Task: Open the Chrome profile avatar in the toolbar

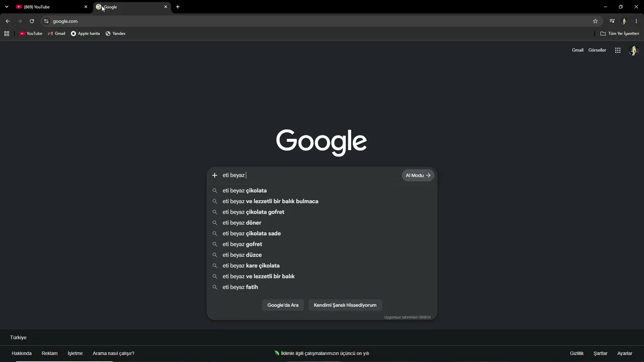Action: [x=624, y=21]
